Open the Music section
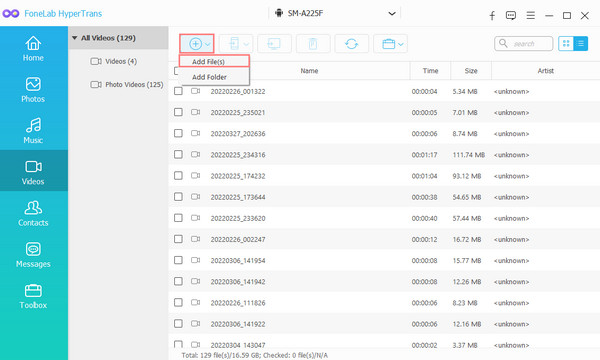600x360 pixels. pyautogui.click(x=33, y=131)
